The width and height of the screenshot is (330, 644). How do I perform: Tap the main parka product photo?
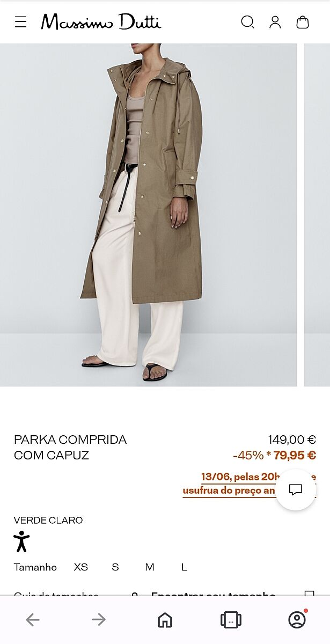148,215
